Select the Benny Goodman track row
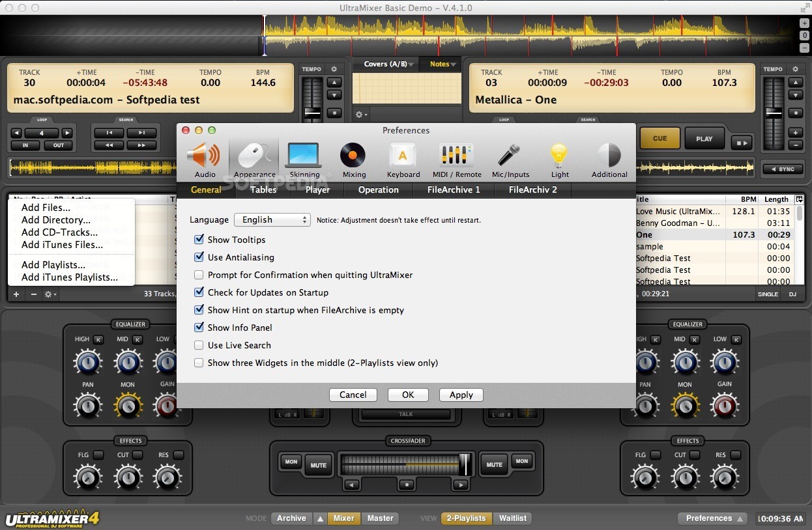The width and height of the screenshot is (812, 530). coord(713,223)
